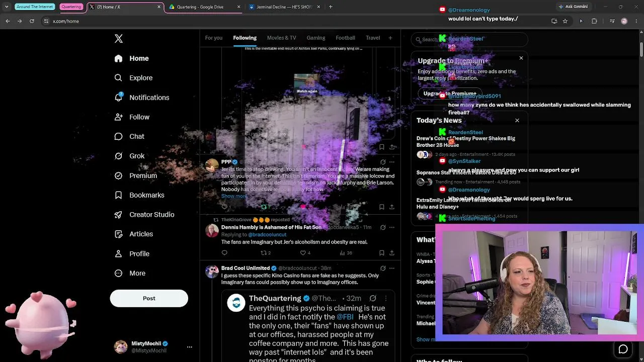
Task: Open more options on Dennis Hambly's post
Action: 392,227
